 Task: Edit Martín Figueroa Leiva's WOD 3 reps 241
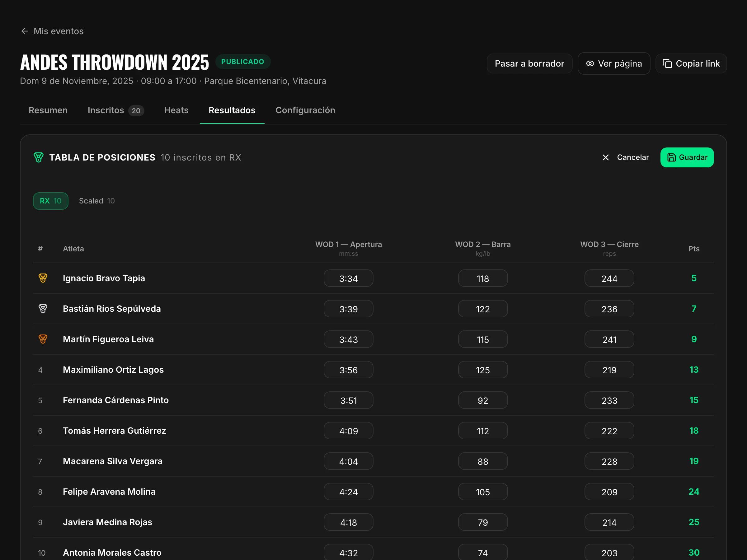pos(609,339)
